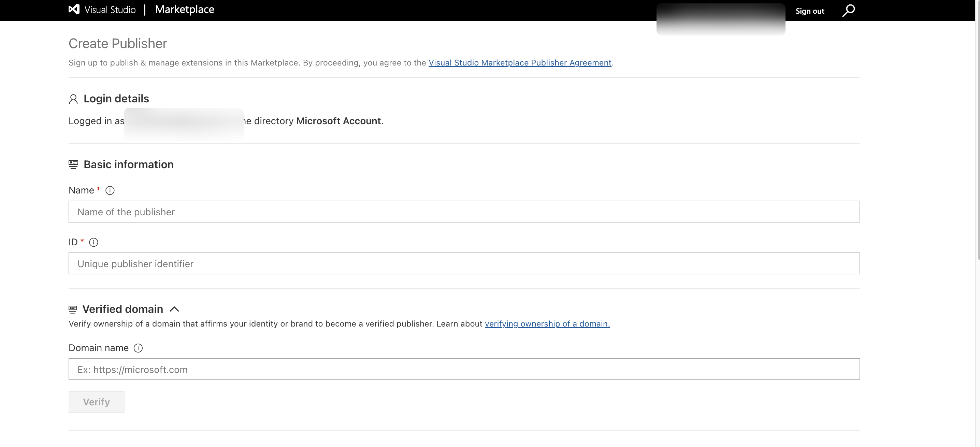The image size is (980, 447).
Task: Click the info icon beside ID
Action: pos(93,242)
